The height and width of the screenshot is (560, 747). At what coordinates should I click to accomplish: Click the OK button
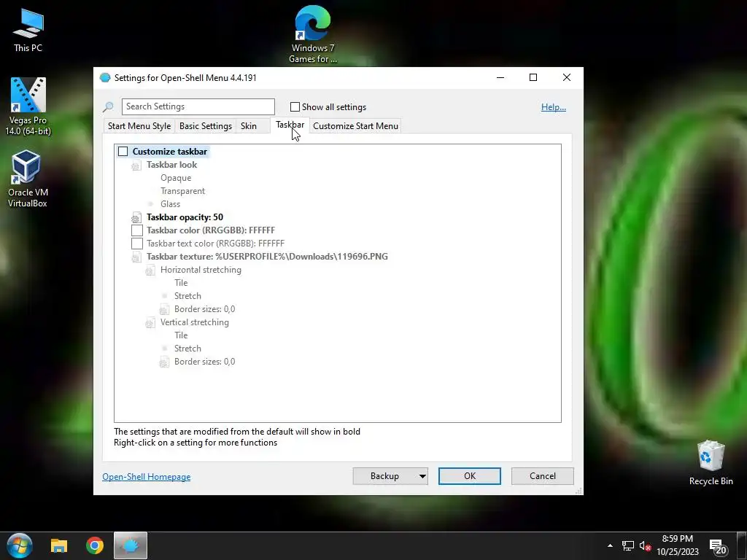[x=470, y=476]
